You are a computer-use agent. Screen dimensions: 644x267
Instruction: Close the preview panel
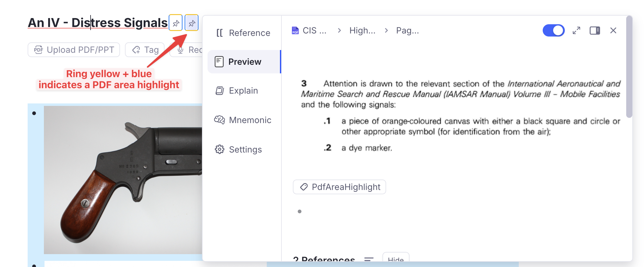tap(613, 30)
